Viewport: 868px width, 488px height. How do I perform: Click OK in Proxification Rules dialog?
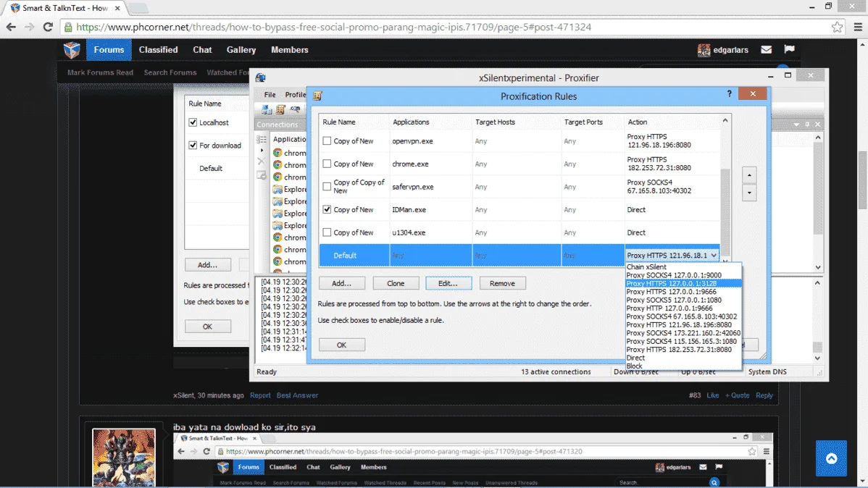[x=341, y=345]
